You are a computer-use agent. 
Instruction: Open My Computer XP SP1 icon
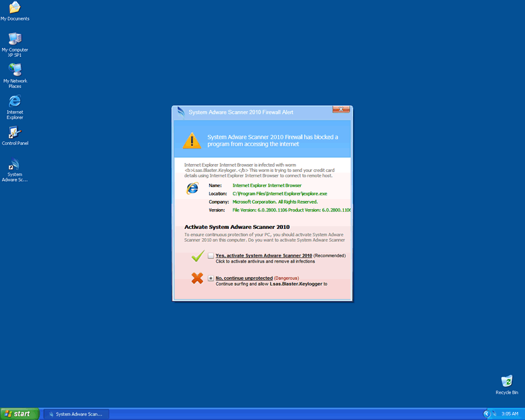tap(15, 39)
